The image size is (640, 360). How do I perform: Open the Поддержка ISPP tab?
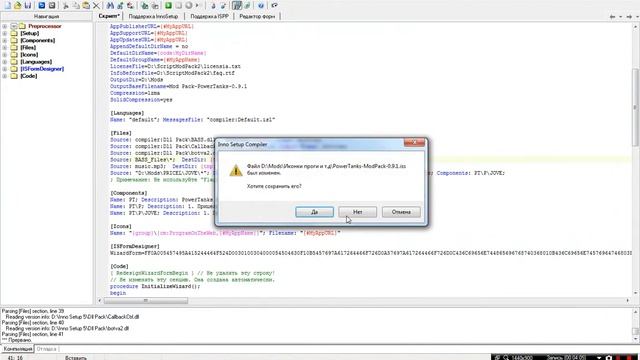(209, 16)
